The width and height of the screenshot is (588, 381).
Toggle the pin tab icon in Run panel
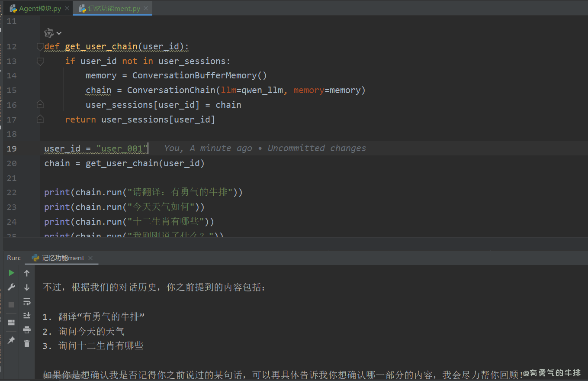pyautogui.click(x=12, y=340)
